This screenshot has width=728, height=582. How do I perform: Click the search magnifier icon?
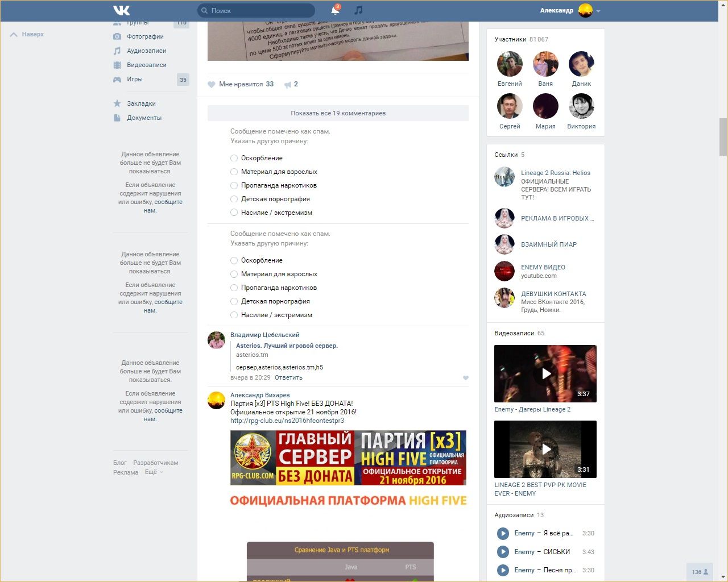[204, 11]
